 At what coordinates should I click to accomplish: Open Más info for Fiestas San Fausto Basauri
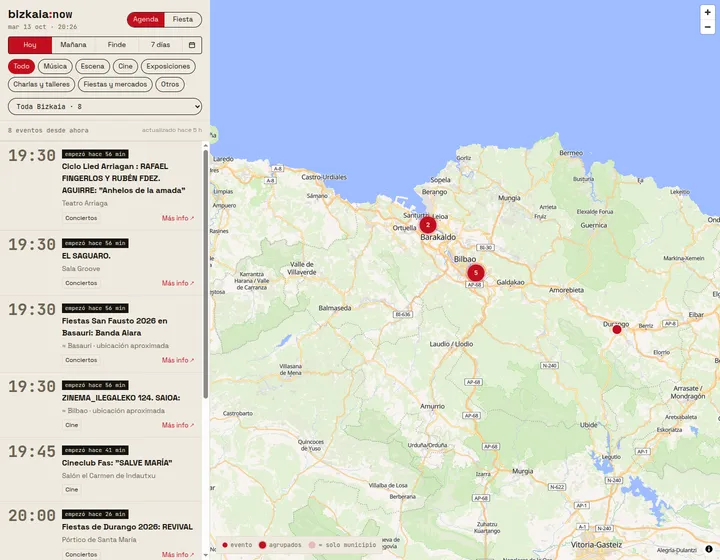pos(178,360)
